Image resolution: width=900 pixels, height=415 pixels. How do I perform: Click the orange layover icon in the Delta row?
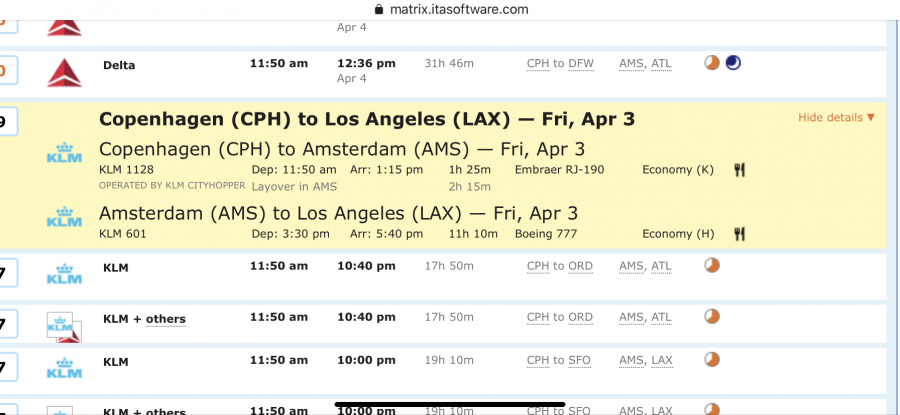pyautogui.click(x=712, y=63)
